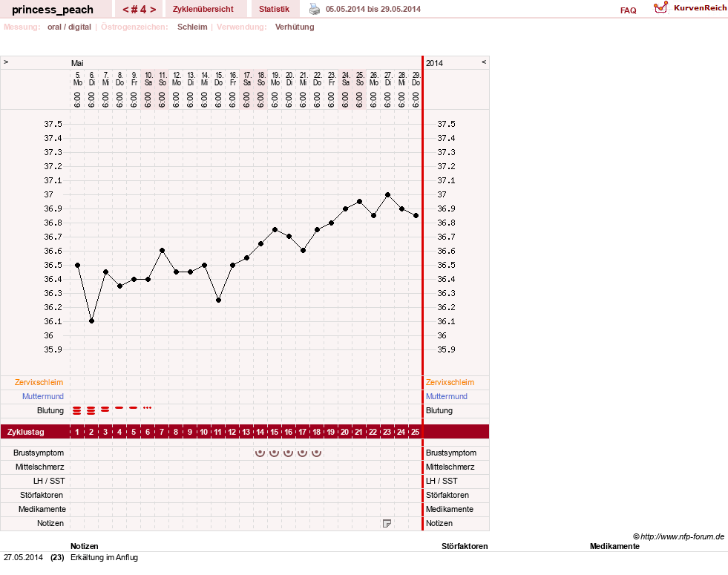Select the temperature point on May 29
The width and height of the screenshot is (728, 575).
(x=416, y=216)
